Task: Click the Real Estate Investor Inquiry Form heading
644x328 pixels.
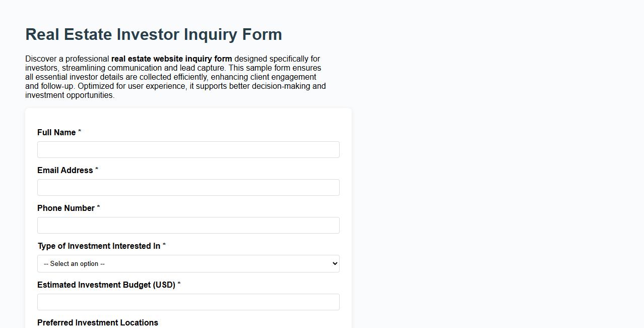Action: click(x=154, y=34)
